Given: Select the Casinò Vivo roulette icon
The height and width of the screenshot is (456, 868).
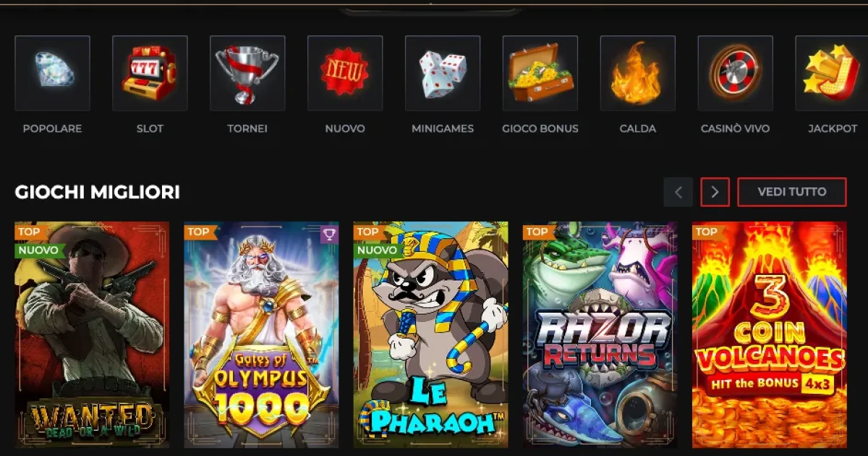Looking at the screenshot, I should (736, 73).
